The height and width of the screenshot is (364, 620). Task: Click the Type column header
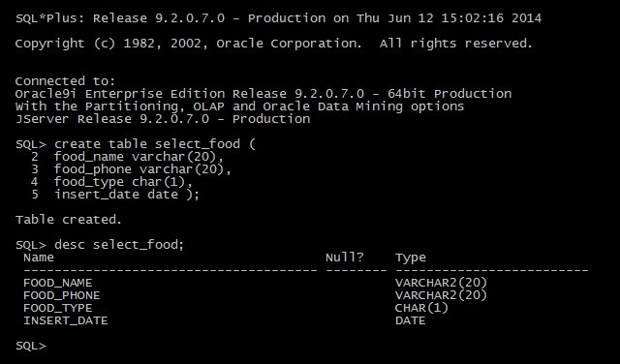coord(411,258)
